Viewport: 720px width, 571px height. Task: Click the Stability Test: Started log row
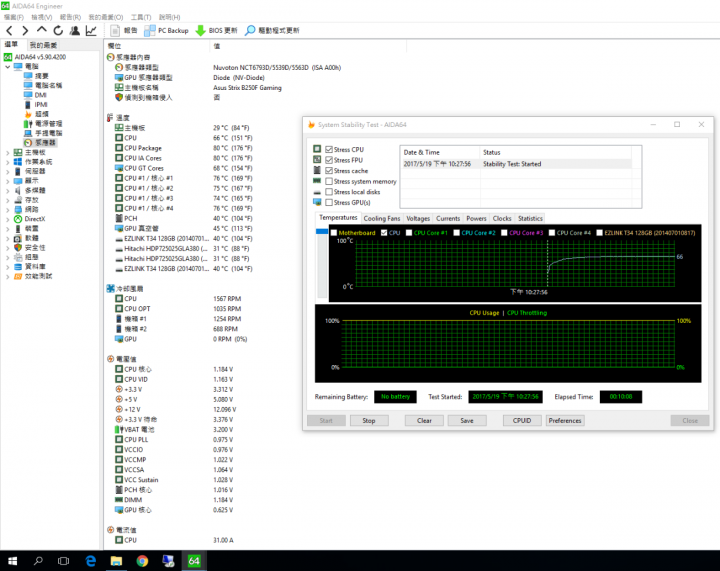point(516,164)
